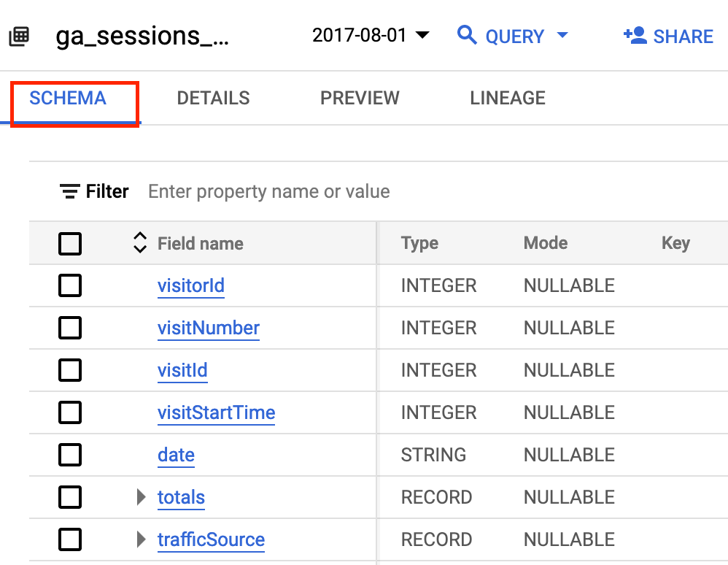Check the checkbox for the totals row
The image size is (728, 565).
click(70, 497)
